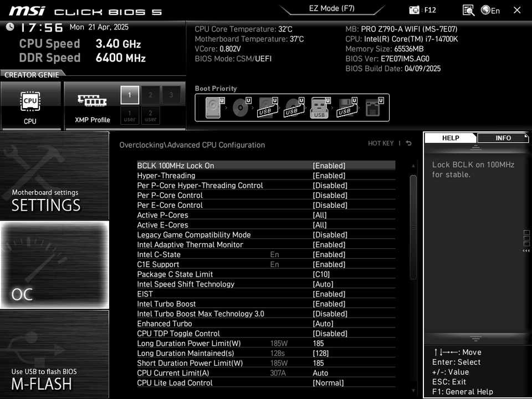The height and width of the screenshot is (399, 532).
Task: Open the BIOS search magnifier icon
Action: pos(468,10)
